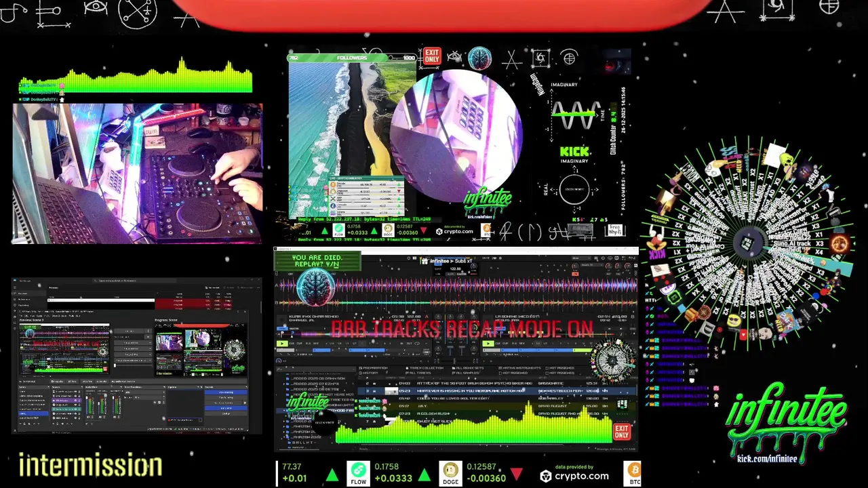The width and height of the screenshot is (868, 488).
Task: Click the green KICK logo in overlay
Action: 574,152
